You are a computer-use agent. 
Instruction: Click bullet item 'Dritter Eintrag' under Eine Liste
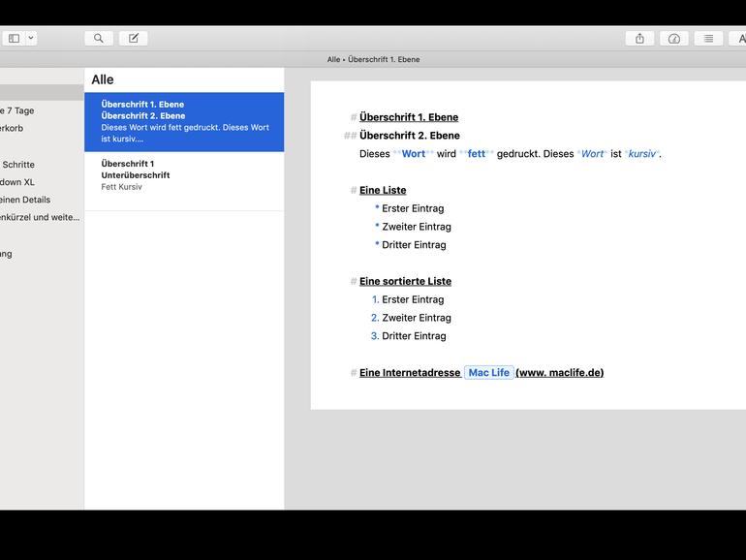pos(414,245)
